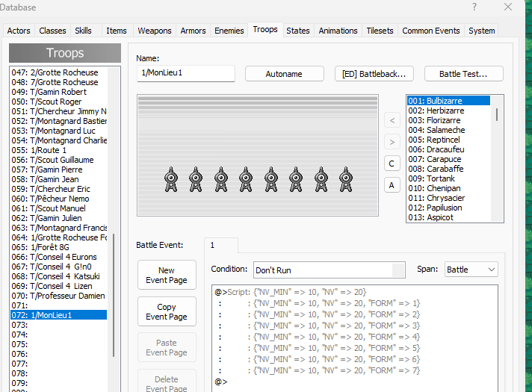Screen dimensions: 532x392
Task: Go to the Common Events tab
Action: 431,31
